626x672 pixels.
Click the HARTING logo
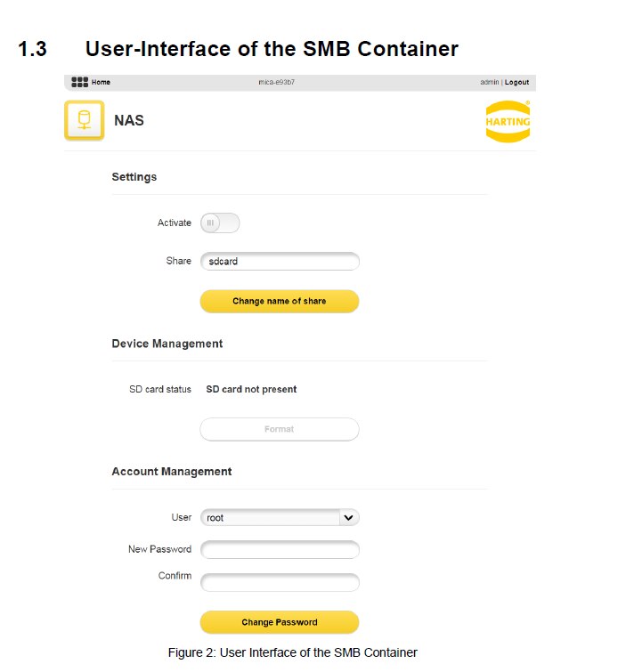[508, 121]
